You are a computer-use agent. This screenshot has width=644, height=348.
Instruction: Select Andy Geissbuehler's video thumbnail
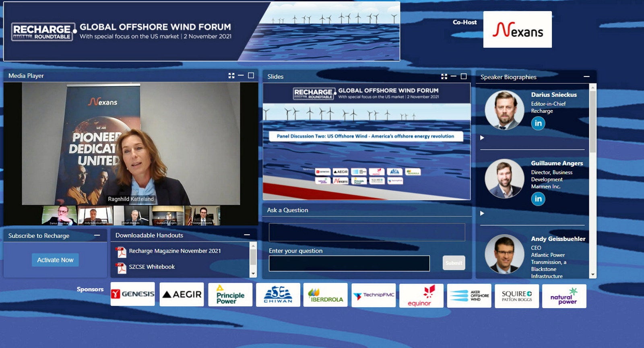tap(95, 216)
